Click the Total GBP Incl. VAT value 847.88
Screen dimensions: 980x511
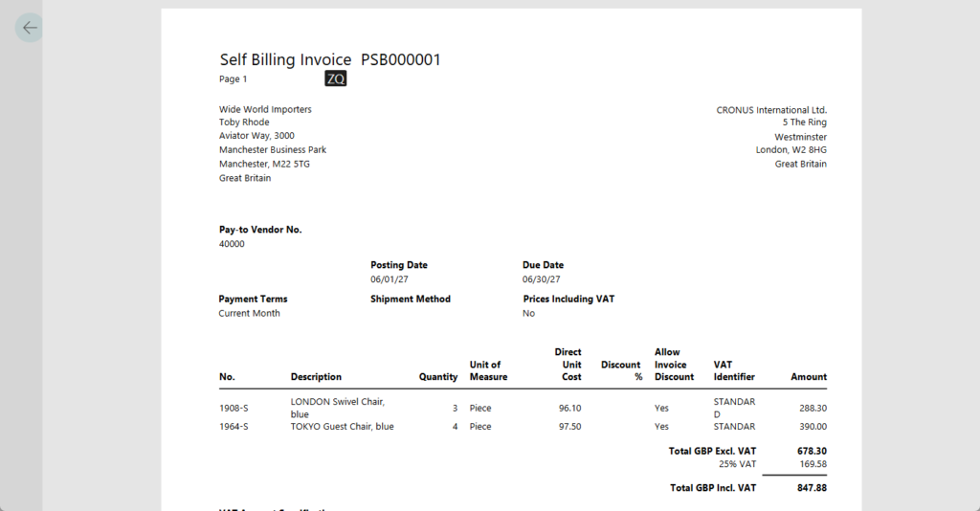(x=812, y=488)
